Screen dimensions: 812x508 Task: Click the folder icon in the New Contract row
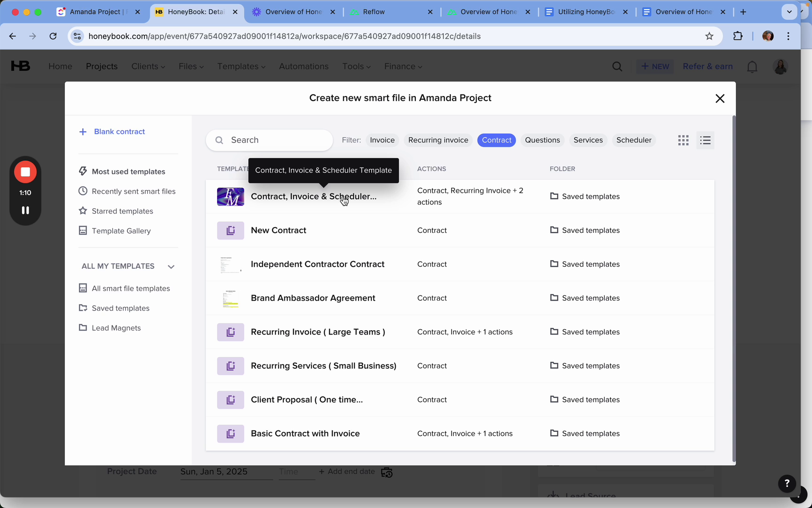pos(554,230)
